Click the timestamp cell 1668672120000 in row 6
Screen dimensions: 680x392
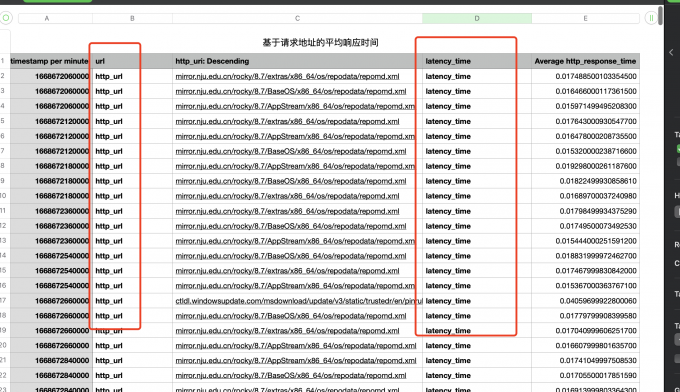51,136
